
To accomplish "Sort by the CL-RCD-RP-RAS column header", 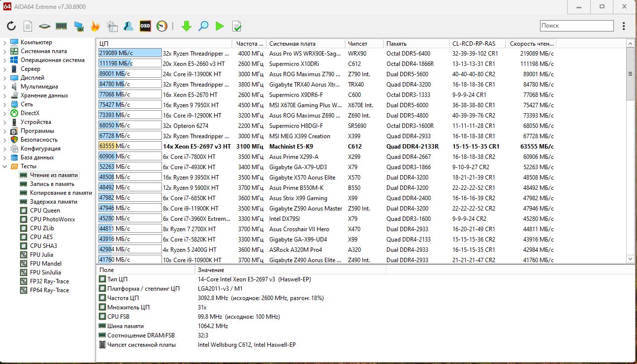I will pos(478,44).
